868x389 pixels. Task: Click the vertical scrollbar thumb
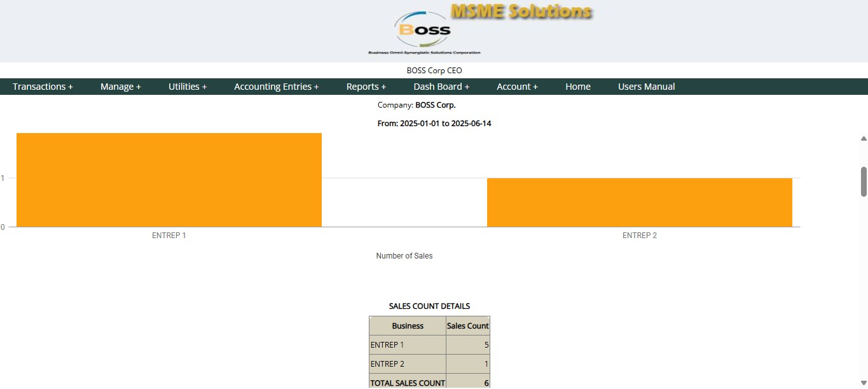[x=864, y=181]
